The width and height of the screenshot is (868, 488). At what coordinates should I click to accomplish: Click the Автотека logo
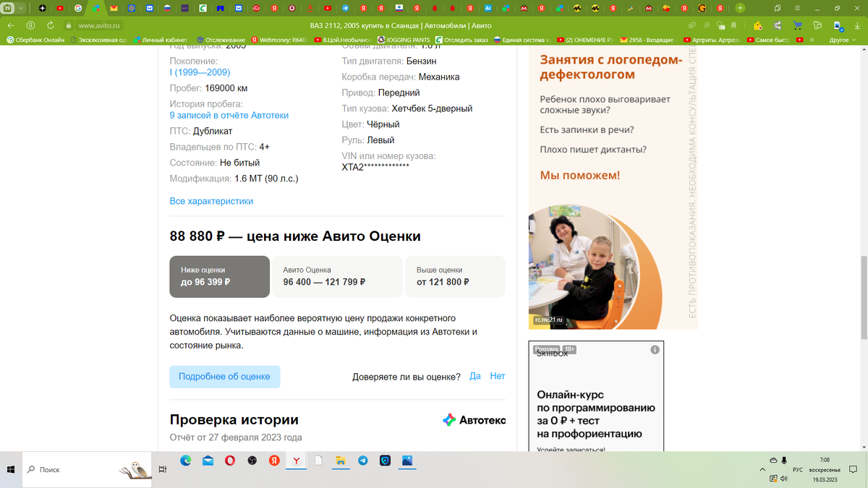[x=474, y=420]
